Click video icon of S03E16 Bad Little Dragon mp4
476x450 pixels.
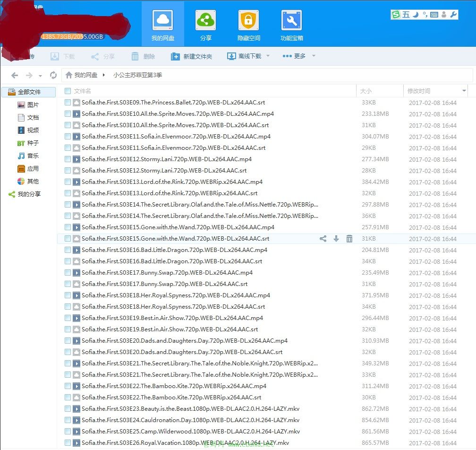[x=76, y=250]
